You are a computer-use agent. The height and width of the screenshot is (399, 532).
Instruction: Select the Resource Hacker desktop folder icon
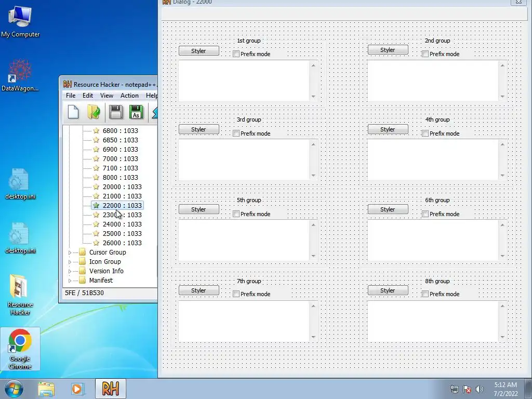pyautogui.click(x=20, y=295)
